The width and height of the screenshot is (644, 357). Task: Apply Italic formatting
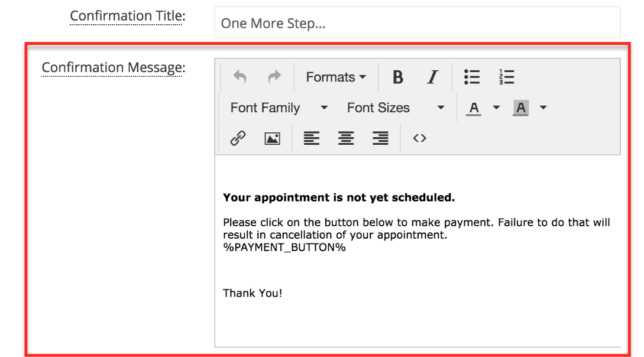pos(432,77)
